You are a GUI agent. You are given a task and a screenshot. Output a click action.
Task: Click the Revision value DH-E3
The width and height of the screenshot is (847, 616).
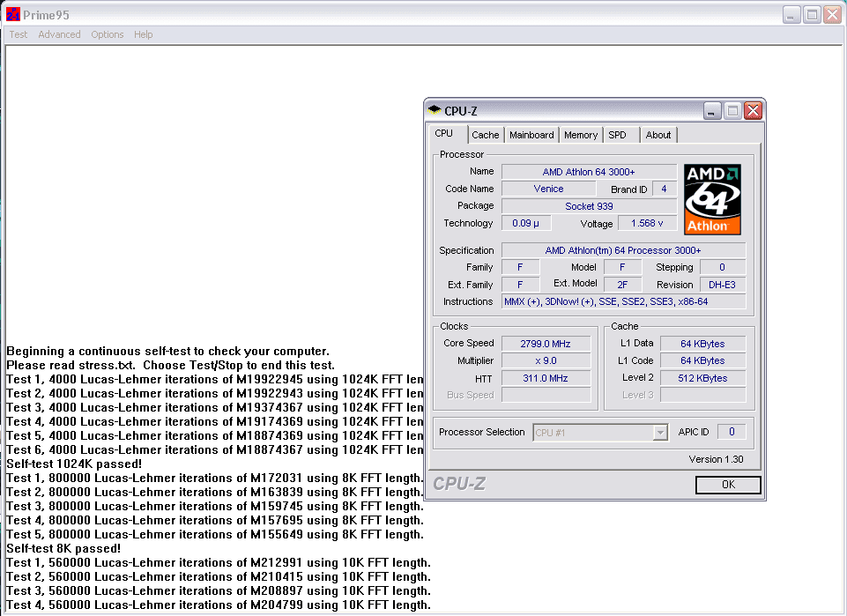pyautogui.click(x=722, y=285)
